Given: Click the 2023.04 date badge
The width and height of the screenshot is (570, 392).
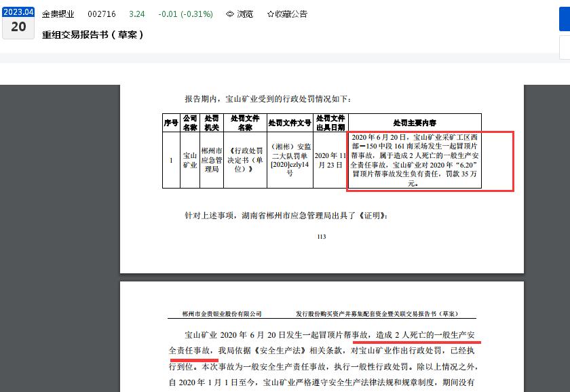Looking at the screenshot, I should (x=18, y=12).
